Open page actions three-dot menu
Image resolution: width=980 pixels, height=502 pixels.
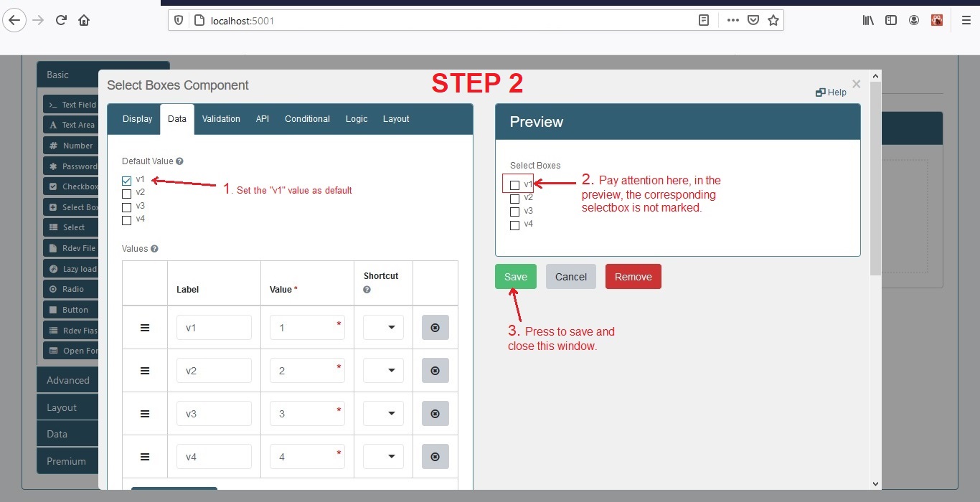click(732, 20)
